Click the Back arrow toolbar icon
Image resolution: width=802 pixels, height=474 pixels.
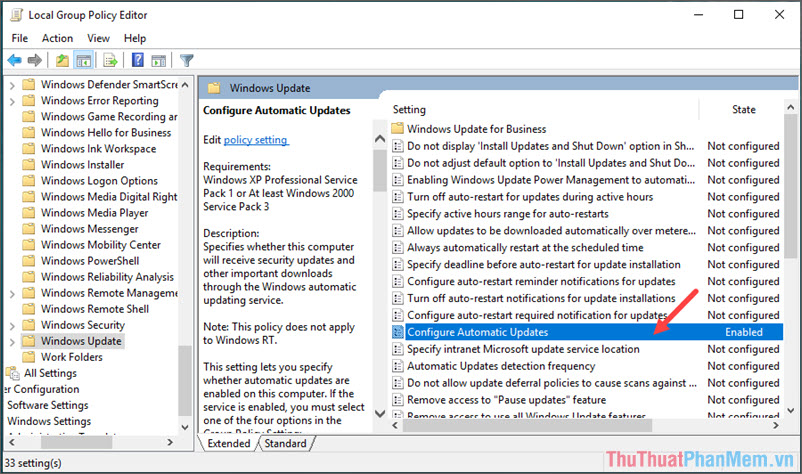14,60
